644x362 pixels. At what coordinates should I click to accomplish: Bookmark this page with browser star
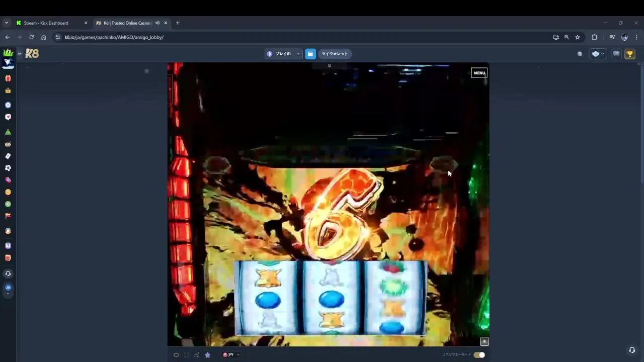578,37
